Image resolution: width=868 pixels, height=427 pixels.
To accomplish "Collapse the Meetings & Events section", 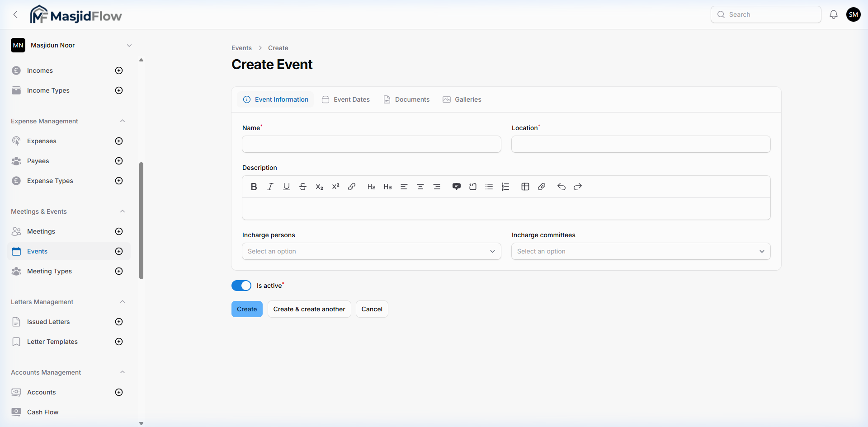I will [x=123, y=211].
